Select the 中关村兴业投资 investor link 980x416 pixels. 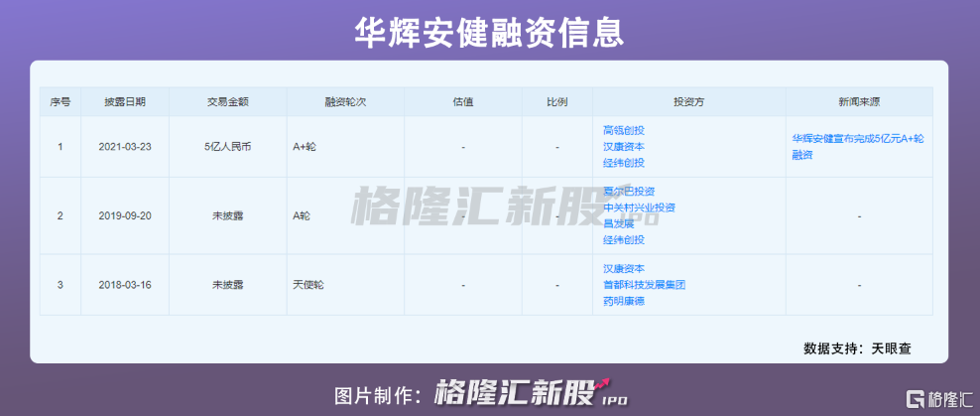tap(639, 208)
